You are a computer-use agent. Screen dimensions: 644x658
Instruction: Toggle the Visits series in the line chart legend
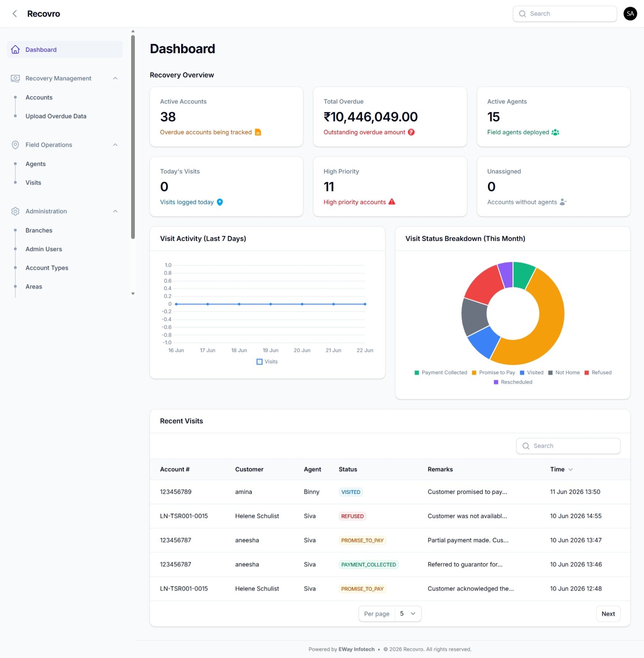click(267, 362)
